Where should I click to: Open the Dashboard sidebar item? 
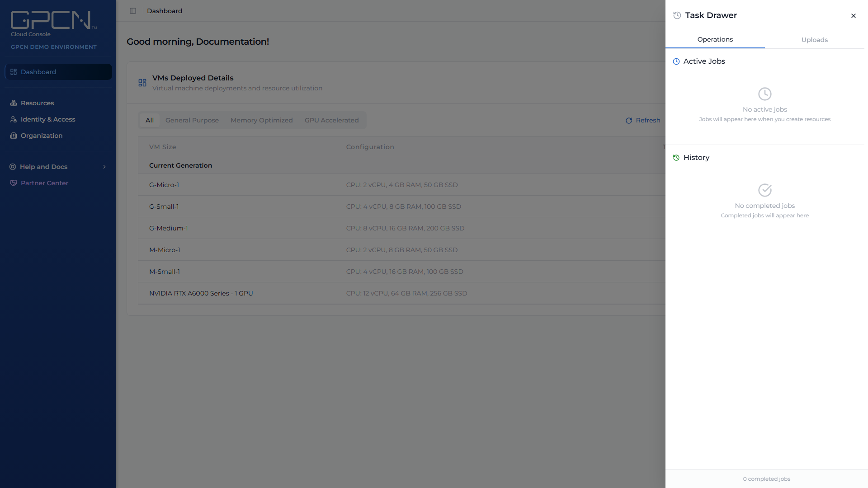pos(58,72)
